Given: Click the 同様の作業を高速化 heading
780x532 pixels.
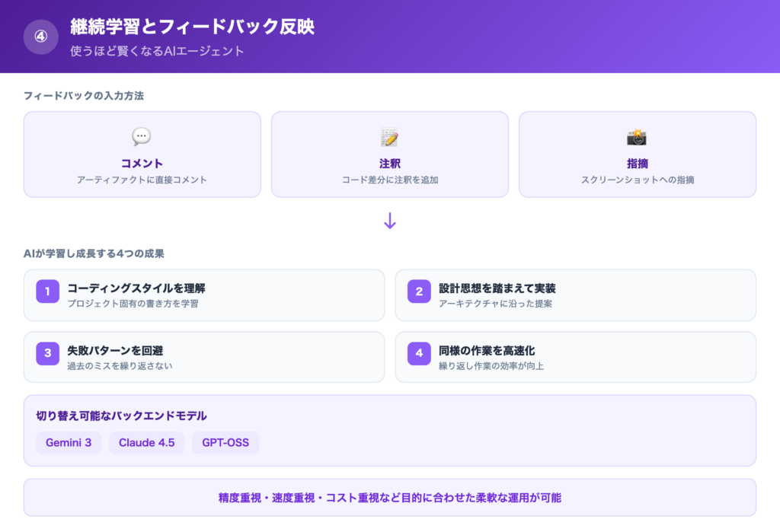Looking at the screenshot, I should click(x=486, y=351).
